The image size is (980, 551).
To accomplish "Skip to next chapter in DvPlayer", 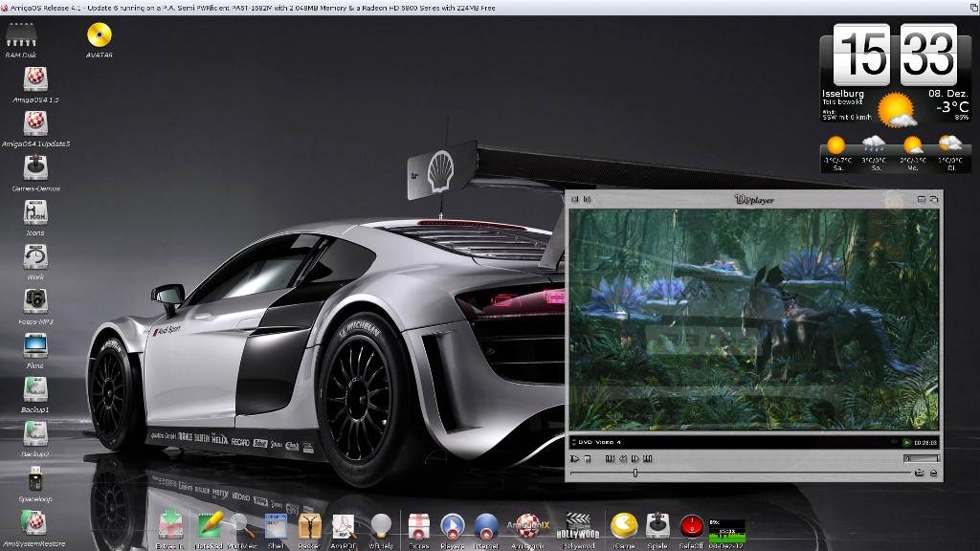I will [648, 458].
